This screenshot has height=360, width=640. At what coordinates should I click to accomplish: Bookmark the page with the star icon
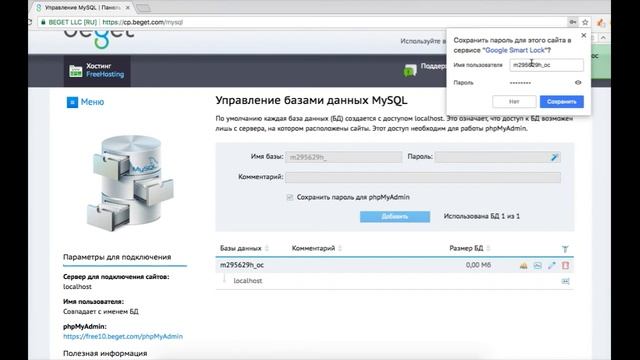(x=585, y=22)
